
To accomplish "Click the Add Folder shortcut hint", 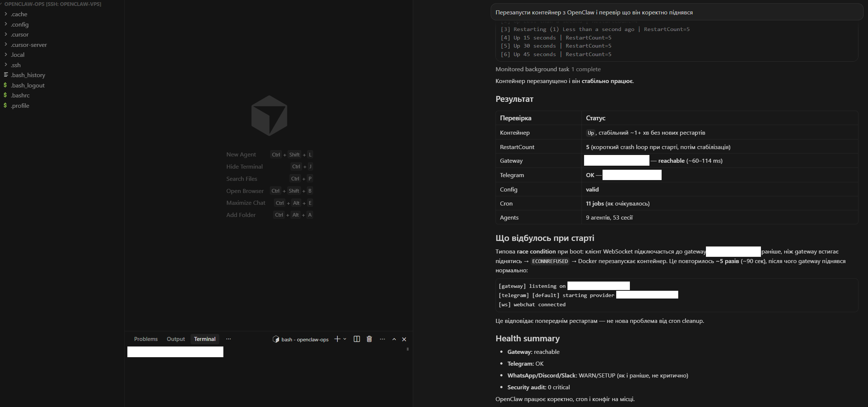I will [x=270, y=215].
